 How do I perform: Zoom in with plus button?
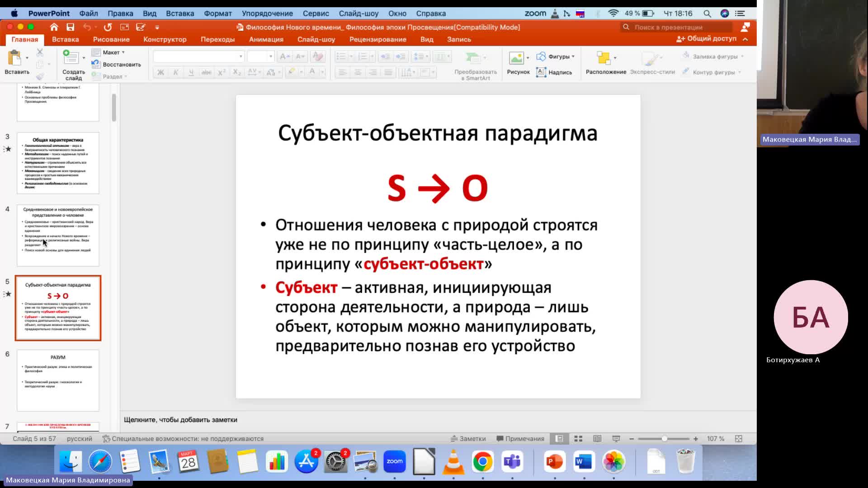[696, 439]
